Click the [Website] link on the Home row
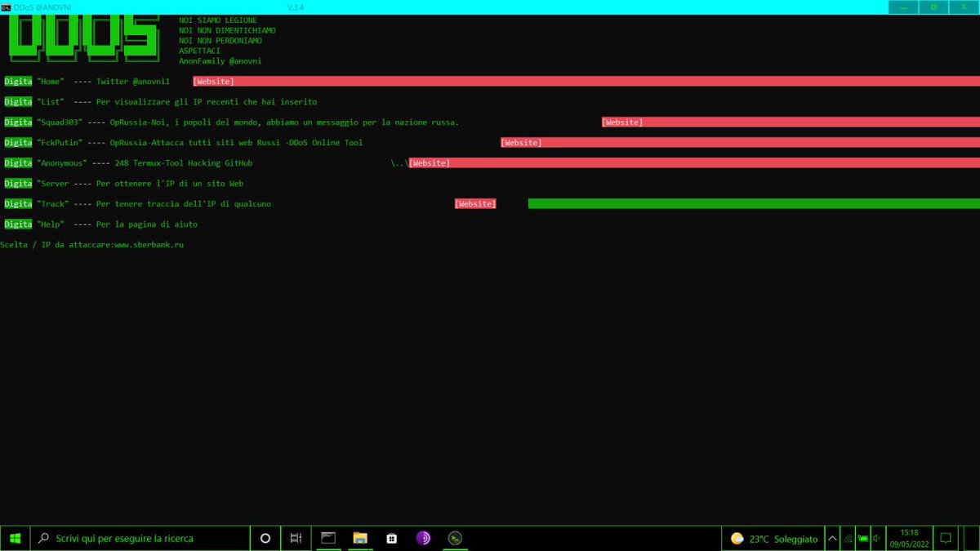The height and width of the screenshot is (551, 980). tap(213, 82)
